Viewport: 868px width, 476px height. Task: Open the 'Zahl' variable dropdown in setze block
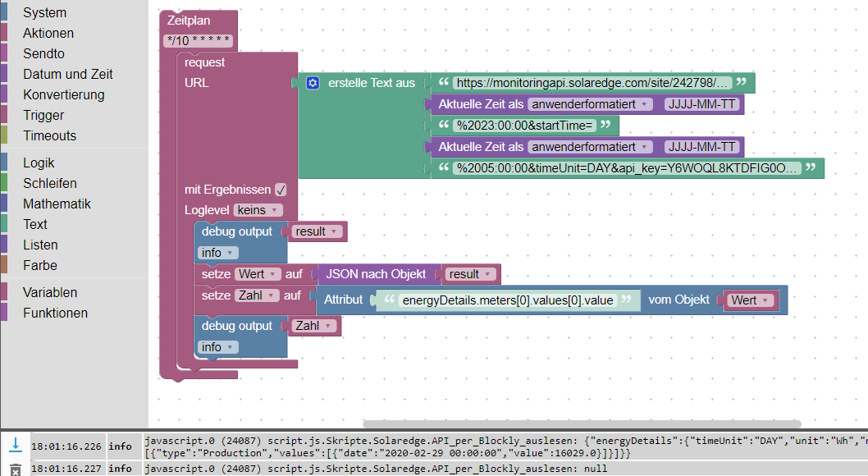(256, 295)
